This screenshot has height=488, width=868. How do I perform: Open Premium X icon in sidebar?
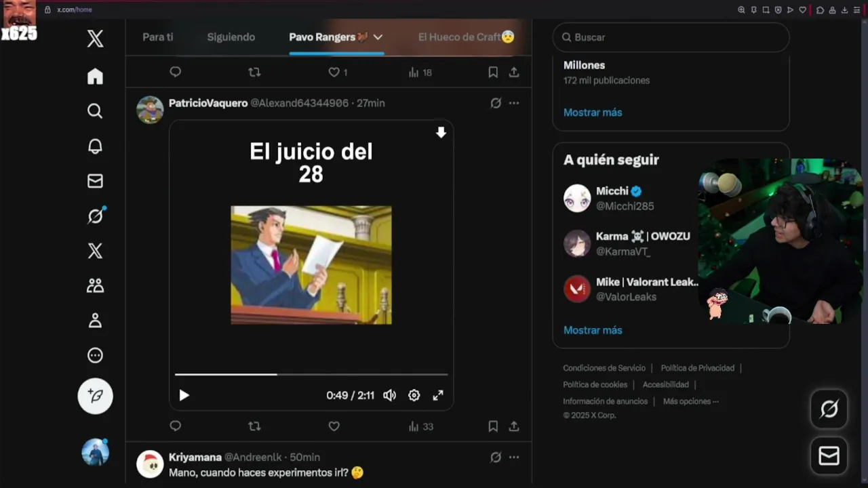[95, 251]
